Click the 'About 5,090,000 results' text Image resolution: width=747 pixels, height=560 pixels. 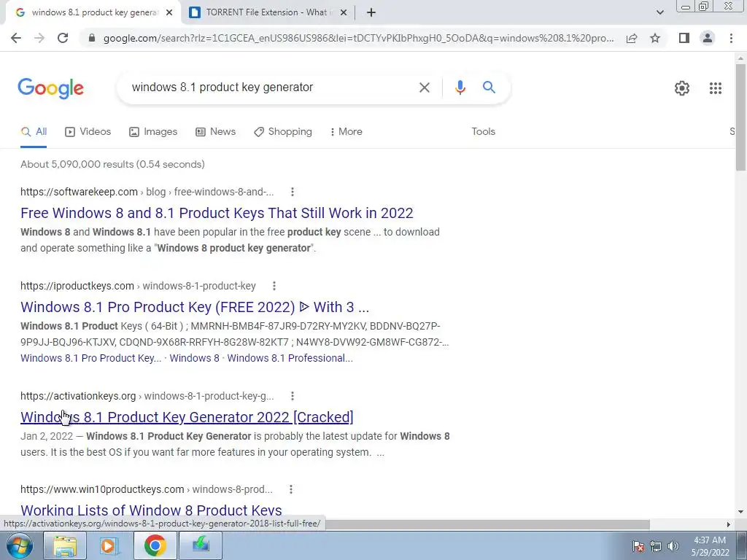pyautogui.click(x=112, y=164)
